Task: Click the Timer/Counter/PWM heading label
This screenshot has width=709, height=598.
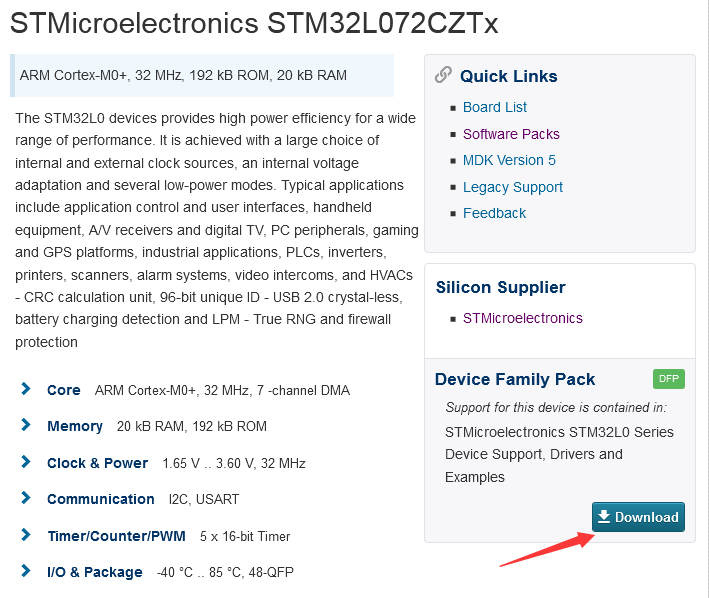Action: pos(117,536)
